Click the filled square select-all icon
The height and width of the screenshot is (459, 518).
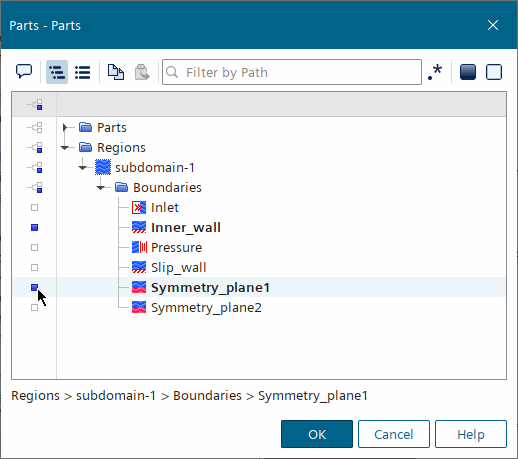468,72
